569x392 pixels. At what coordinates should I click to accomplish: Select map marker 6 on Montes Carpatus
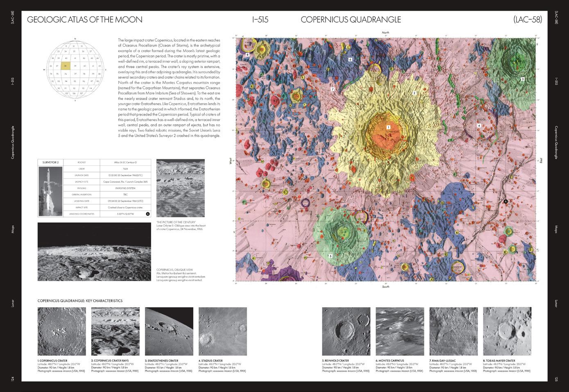[x=350, y=59]
